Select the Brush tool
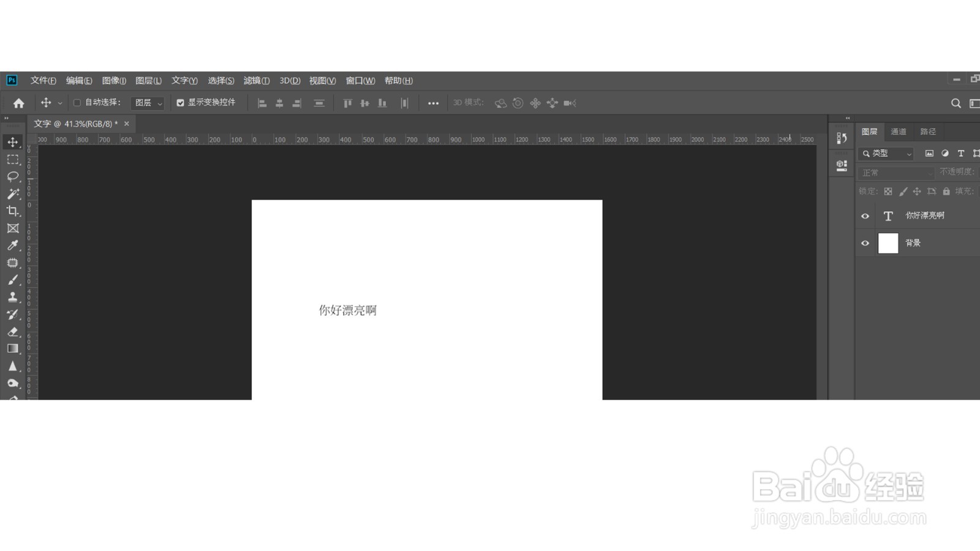Screen dimensions: 980x551 (12, 280)
